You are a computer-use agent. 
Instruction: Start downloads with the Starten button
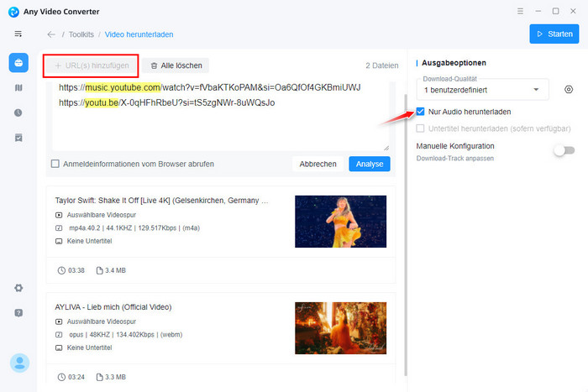554,34
